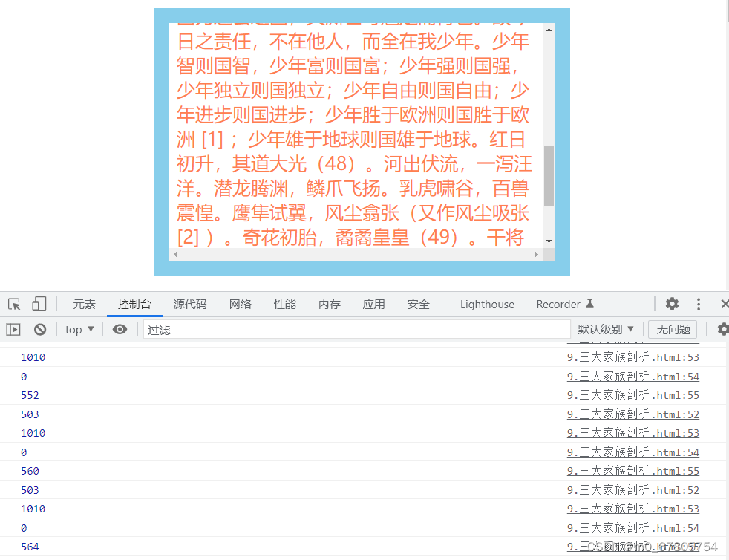Image resolution: width=729 pixels, height=560 pixels.
Task: Switch to the 元素 Elements panel
Action: [x=84, y=304]
